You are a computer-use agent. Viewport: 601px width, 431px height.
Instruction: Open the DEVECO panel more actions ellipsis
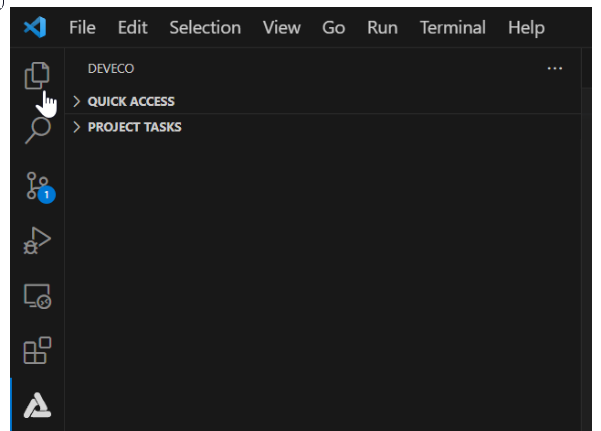(x=555, y=68)
